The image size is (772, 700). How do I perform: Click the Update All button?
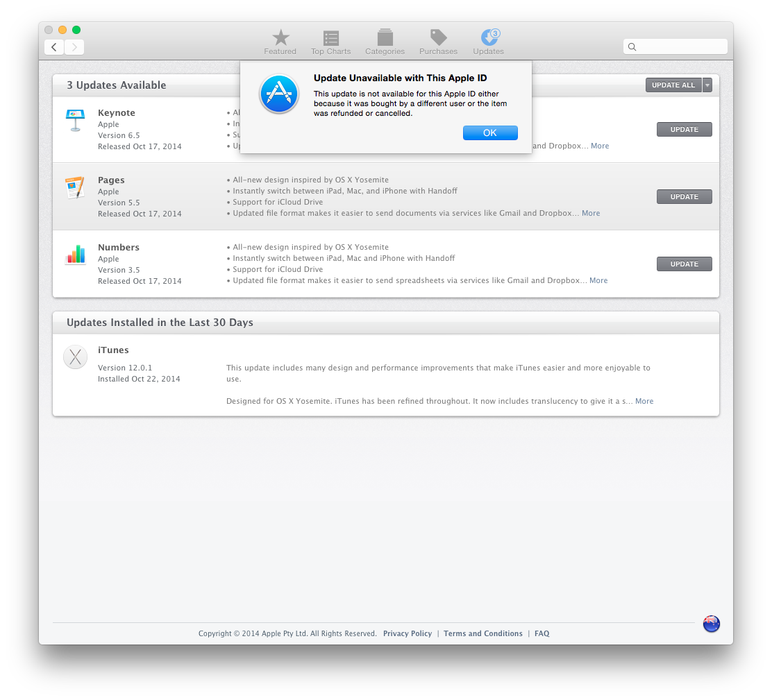(673, 85)
